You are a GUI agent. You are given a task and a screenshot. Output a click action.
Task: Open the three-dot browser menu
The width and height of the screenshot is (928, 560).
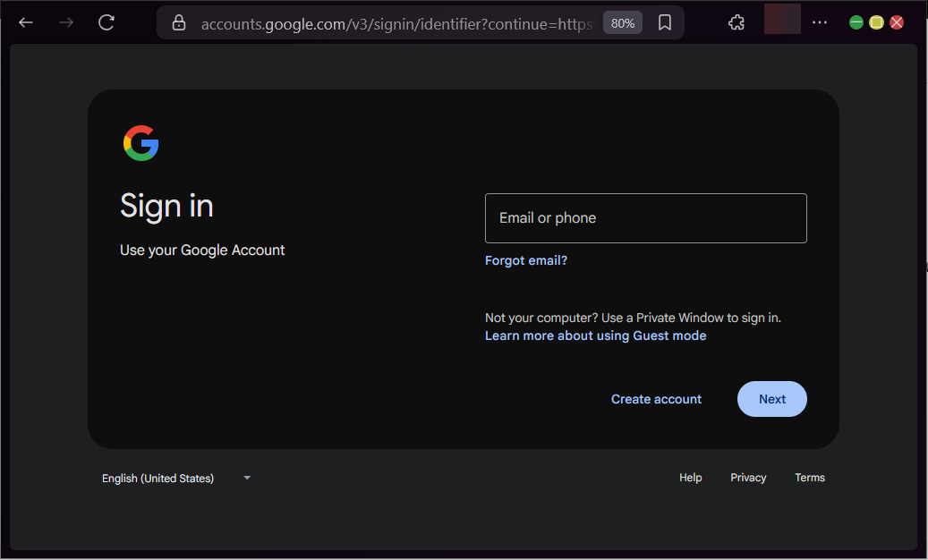(x=820, y=22)
